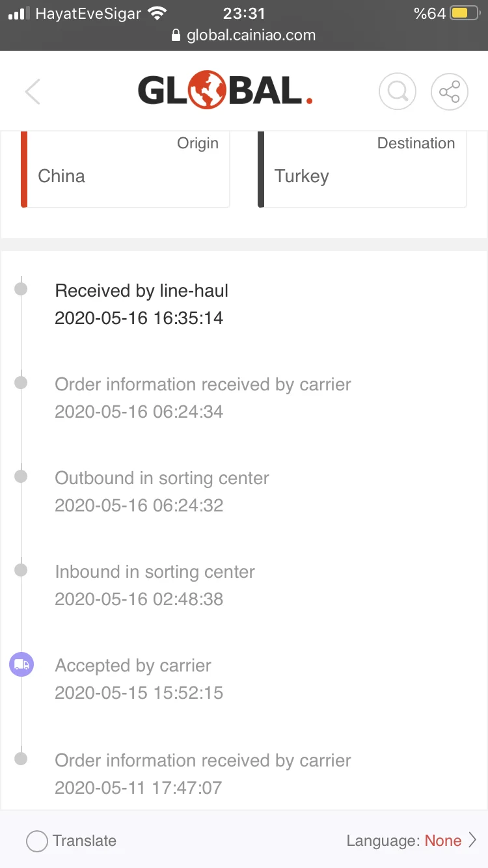The height and width of the screenshot is (868, 488).
Task: Enable the Translate radio button
Action: point(37,841)
